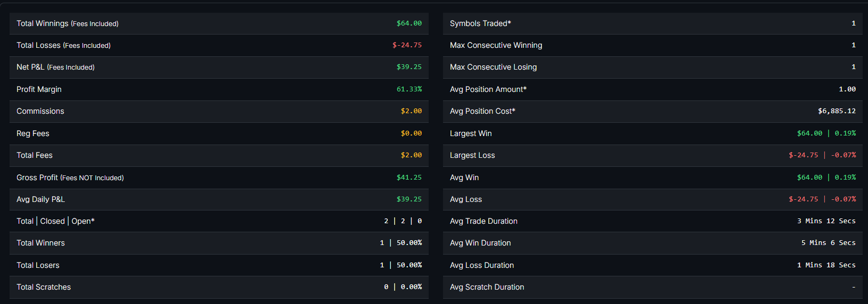This screenshot has width=868, height=304.
Task: Click the Total | Closed | Open label
Action: [55, 221]
